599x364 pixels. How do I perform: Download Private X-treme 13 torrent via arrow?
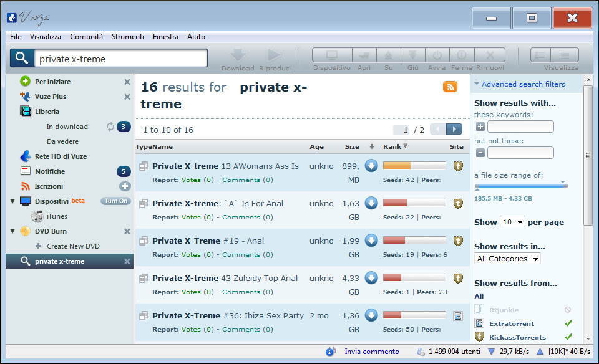pos(371,166)
